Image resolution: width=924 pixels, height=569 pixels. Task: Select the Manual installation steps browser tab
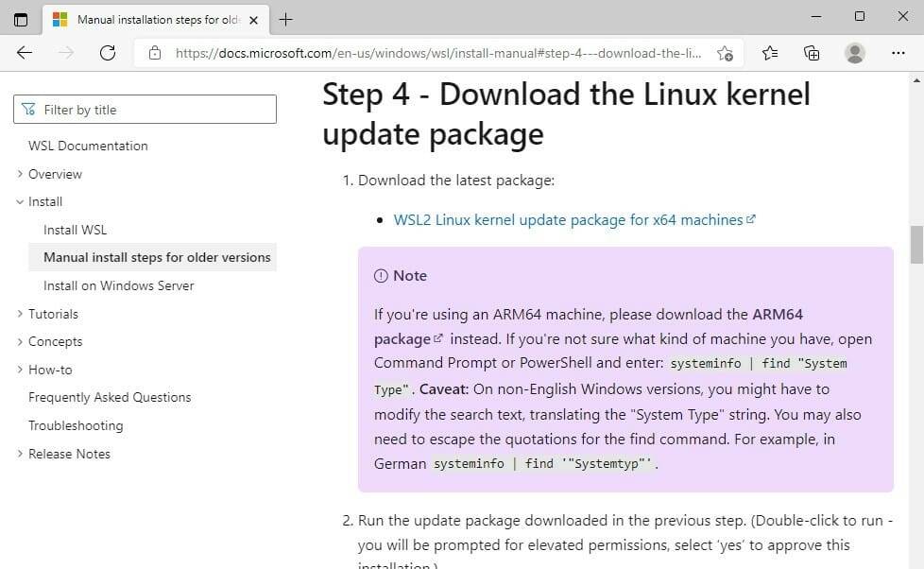click(x=156, y=19)
